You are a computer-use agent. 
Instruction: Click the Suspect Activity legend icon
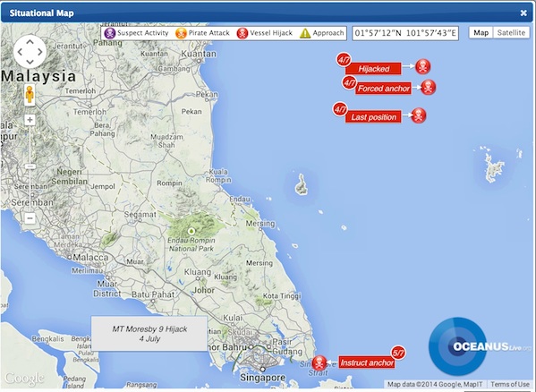point(110,33)
